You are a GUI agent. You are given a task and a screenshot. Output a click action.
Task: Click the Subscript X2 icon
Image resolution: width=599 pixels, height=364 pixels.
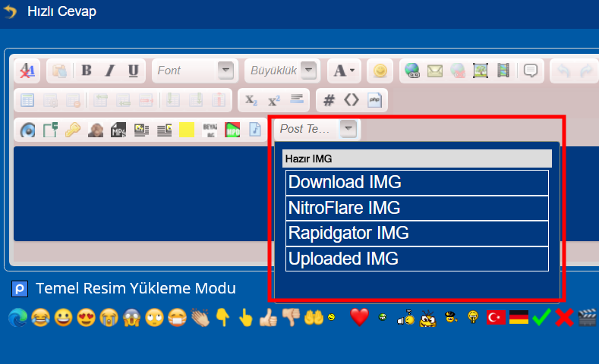point(251,100)
